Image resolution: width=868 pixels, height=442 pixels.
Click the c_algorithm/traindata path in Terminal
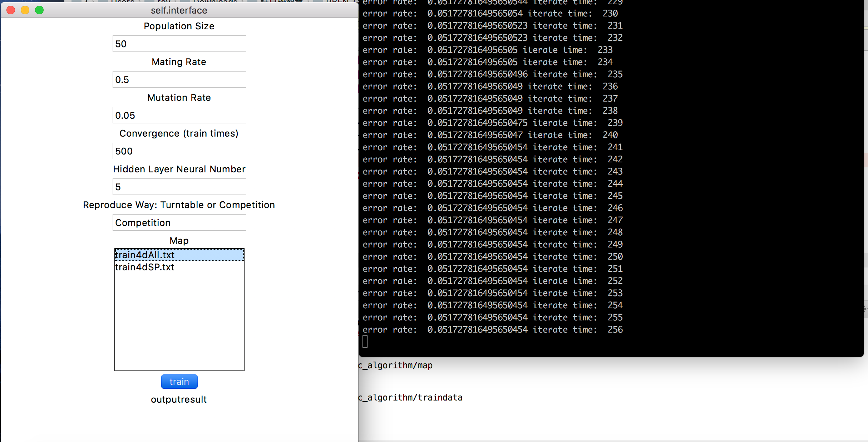coord(410,397)
